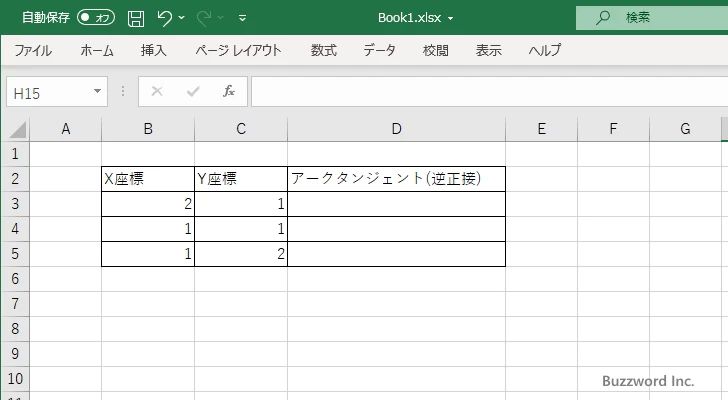The height and width of the screenshot is (400, 728).
Task: Click the Undo arrow icon
Action: coord(164,18)
